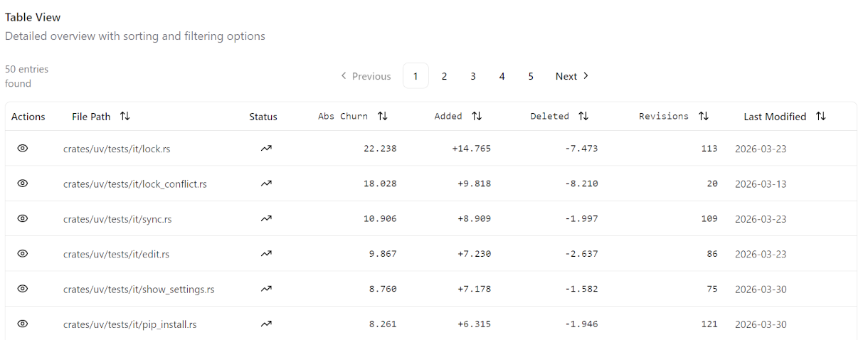Viewport: 868px width, 340px height.
Task: Sort table by Revisions
Action: (704, 117)
